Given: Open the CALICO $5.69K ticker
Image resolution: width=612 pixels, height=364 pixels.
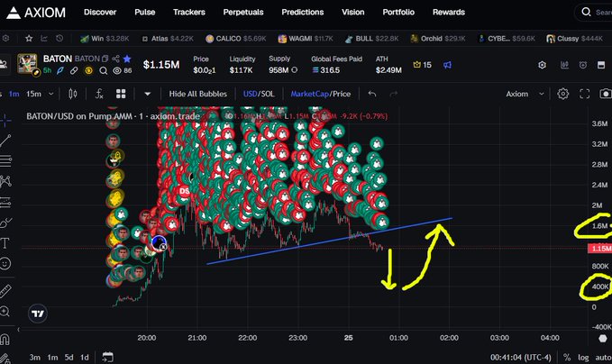Looking at the screenshot, I should click(x=236, y=39).
